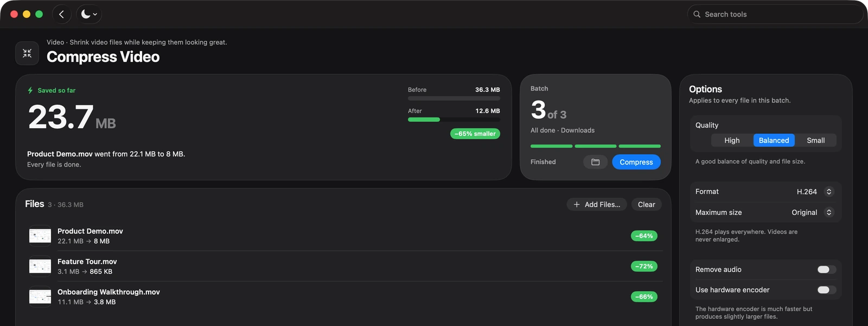Select Balanced quality

point(774,140)
